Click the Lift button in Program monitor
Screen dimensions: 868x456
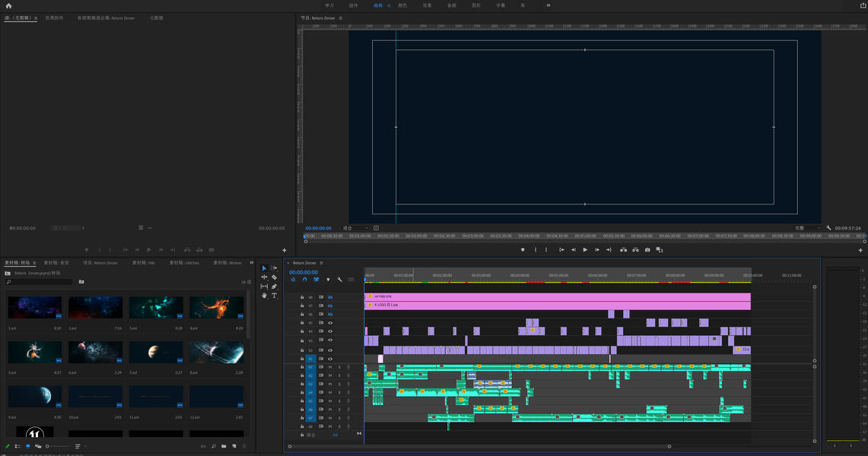[624, 250]
